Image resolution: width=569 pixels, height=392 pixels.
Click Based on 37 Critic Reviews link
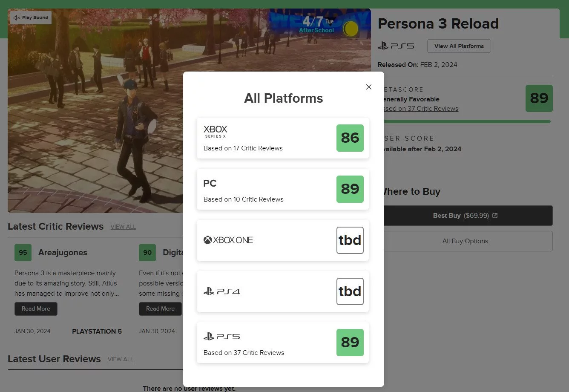[421, 109]
